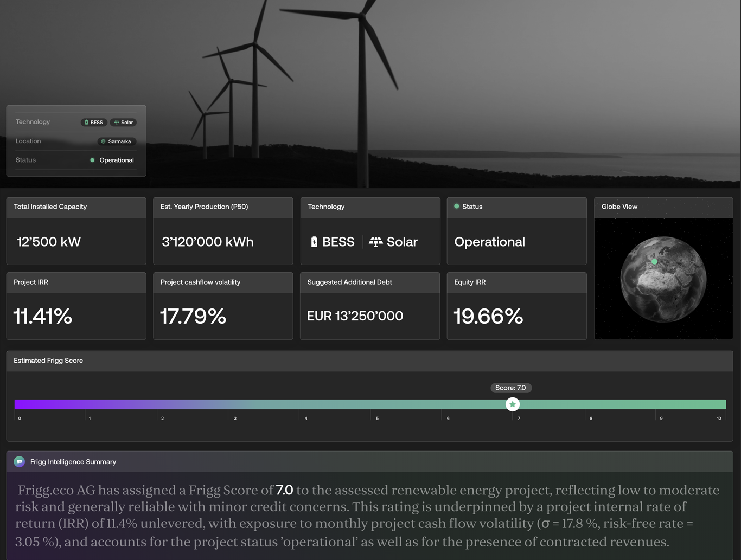Click the Total Installed Capacity 12'500 kW value
Viewport: 741px width, 560px height.
pos(49,242)
